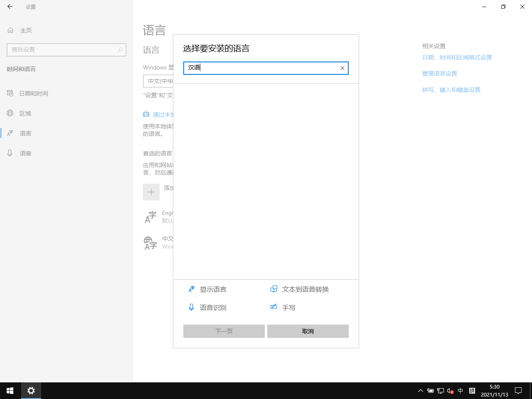This screenshot has width=532, height=399.
Task: Open 管理语言设置 link
Action: [x=439, y=74]
